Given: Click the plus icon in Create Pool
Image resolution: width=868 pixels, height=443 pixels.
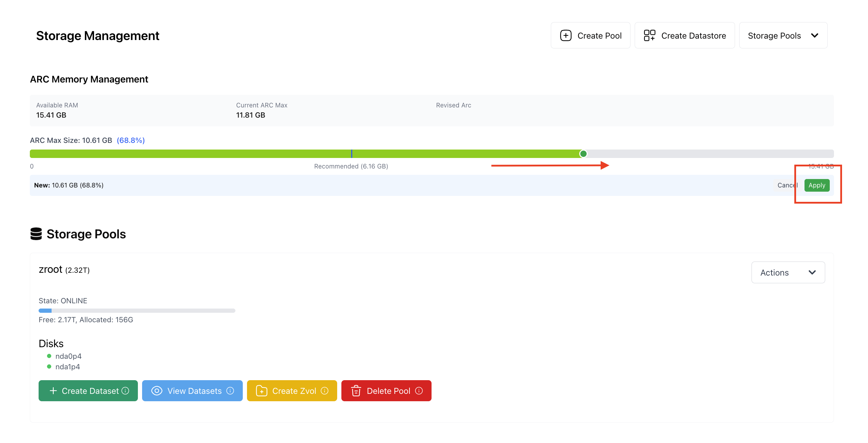Looking at the screenshot, I should coord(566,35).
